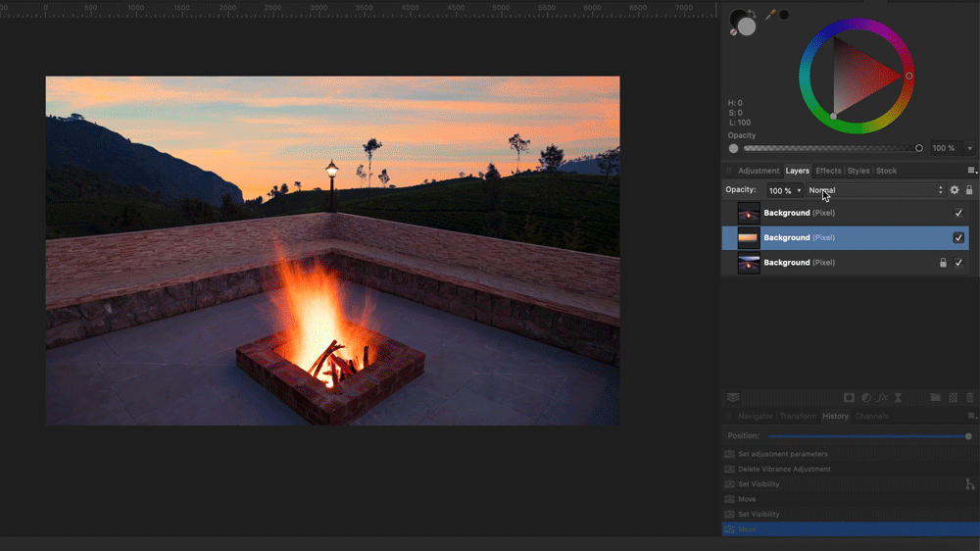Open the color opacity percent dropdown
980x551 pixels.
pos(970,148)
